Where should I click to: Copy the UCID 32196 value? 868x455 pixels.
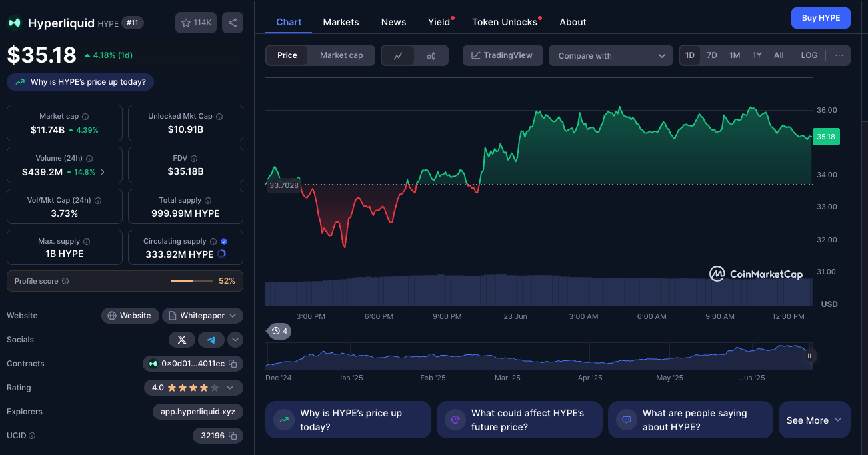point(233,436)
